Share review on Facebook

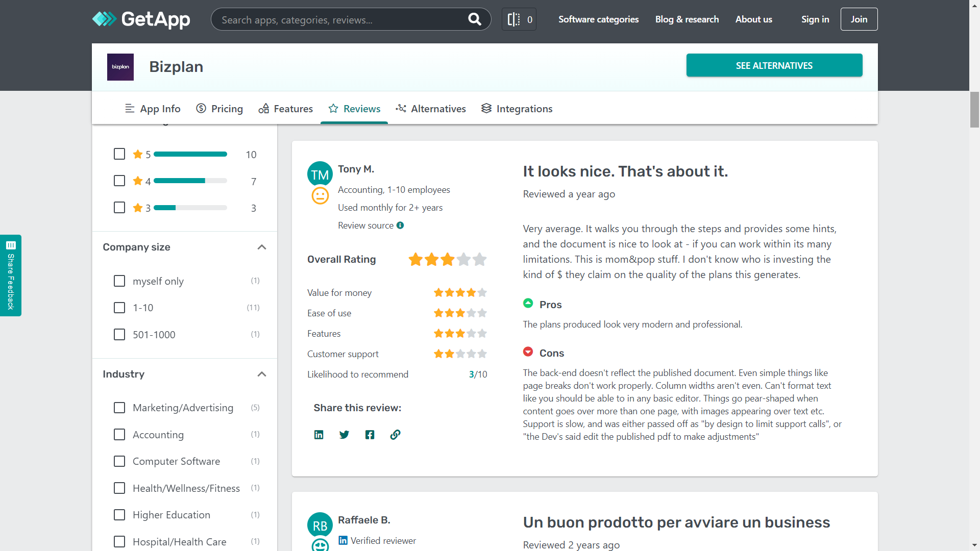coord(370,435)
